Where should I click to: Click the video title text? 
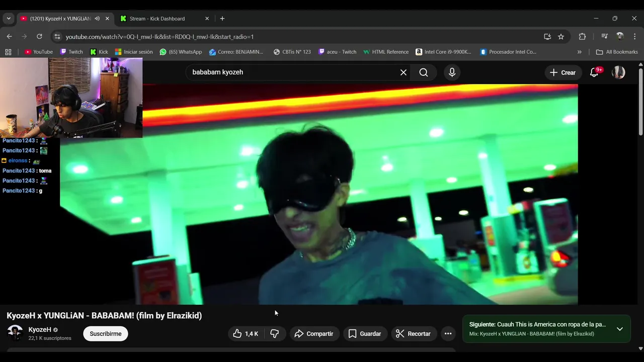tap(104, 316)
